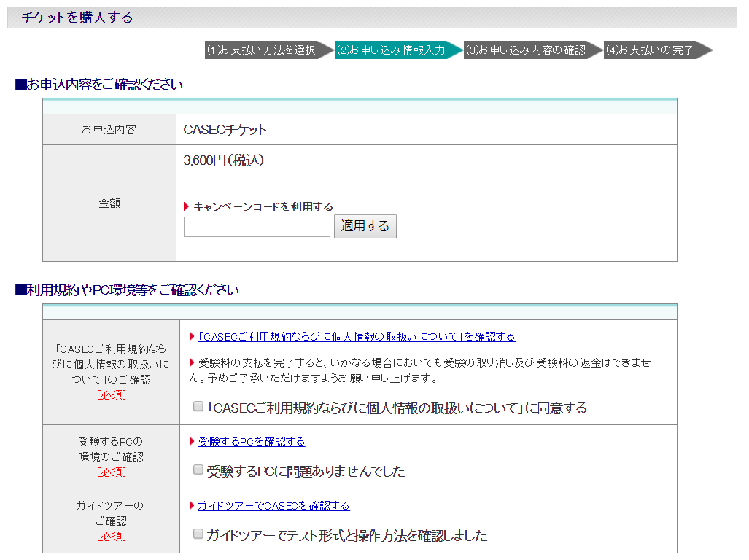
Task: Check 受験するPCに問題ありませんでした
Action: pyautogui.click(x=198, y=470)
